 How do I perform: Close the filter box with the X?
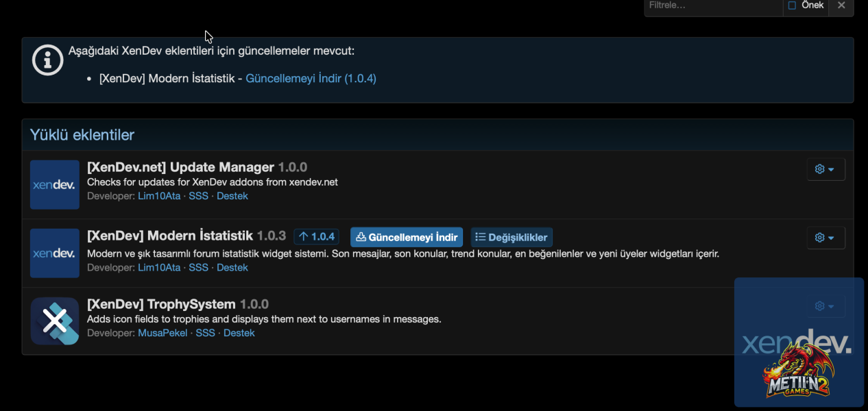(841, 5)
